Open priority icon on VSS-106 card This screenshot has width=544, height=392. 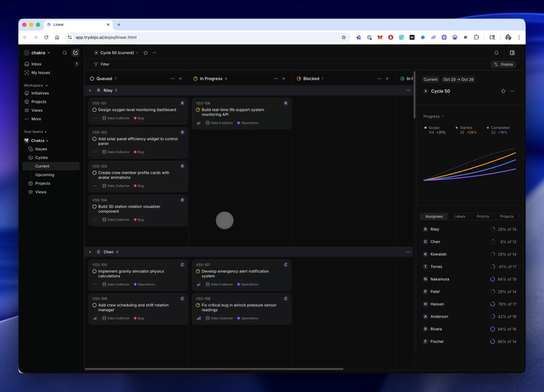point(199,123)
